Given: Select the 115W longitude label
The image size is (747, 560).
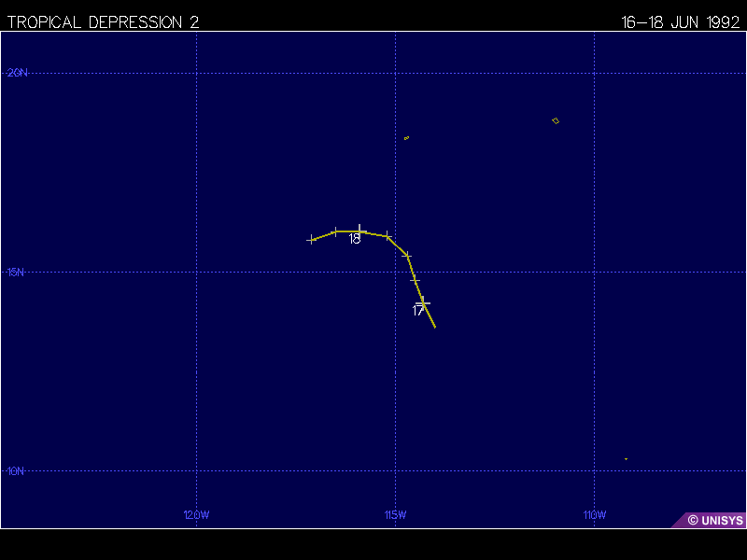Looking at the screenshot, I should [395, 515].
